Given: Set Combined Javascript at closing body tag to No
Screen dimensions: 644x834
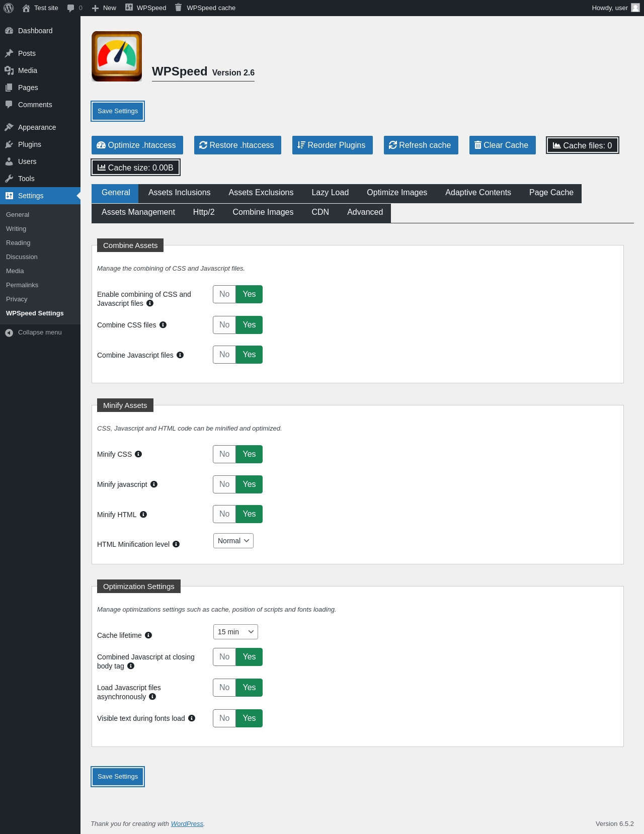Looking at the screenshot, I should coord(224,657).
